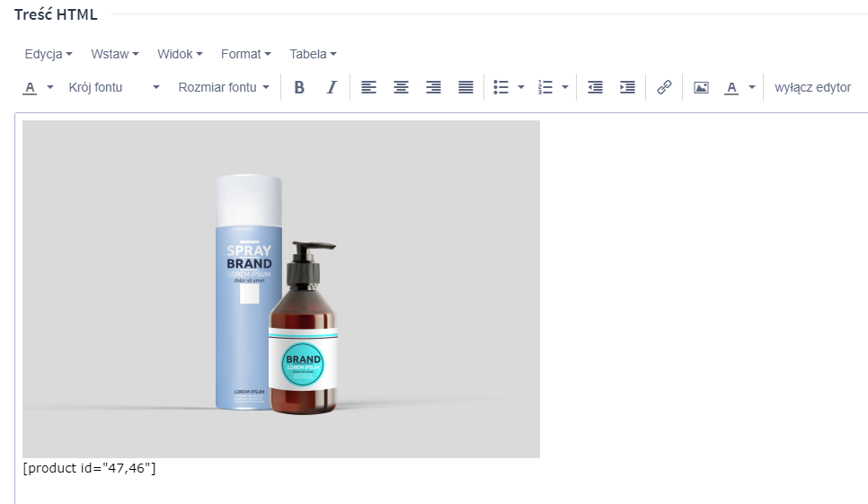Click the first text color A swatch
Viewport: 868px width, 504px height.
30,87
